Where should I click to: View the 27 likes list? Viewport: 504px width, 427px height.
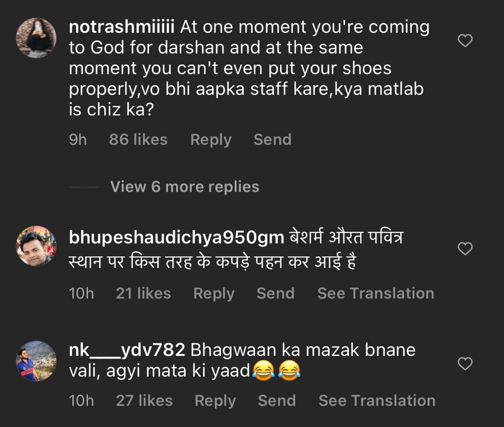[144, 401]
